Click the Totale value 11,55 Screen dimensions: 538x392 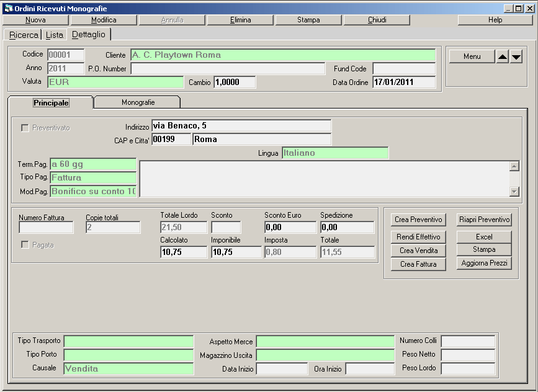click(x=347, y=252)
